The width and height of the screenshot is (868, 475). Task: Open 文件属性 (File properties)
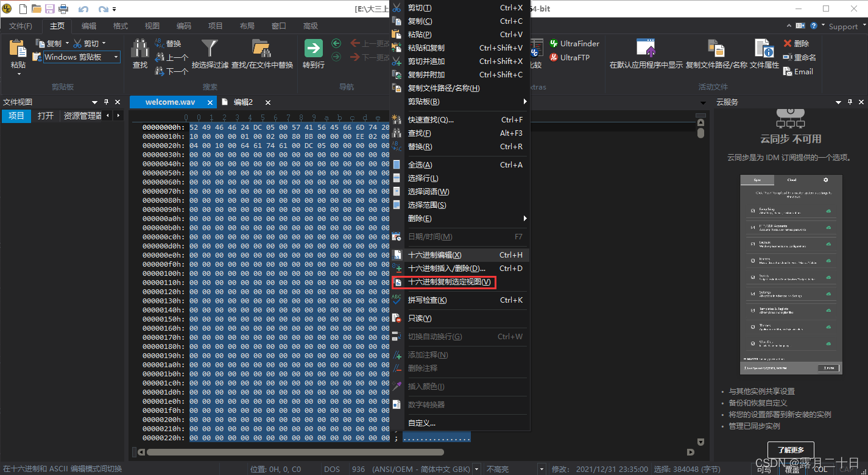coord(764,54)
